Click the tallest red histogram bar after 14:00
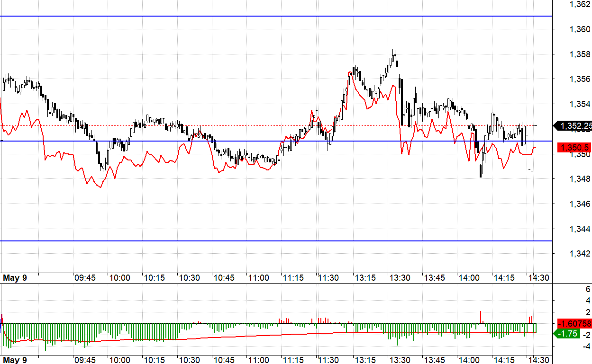This screenshot has width=592, height=364. [x=481, y=317]
